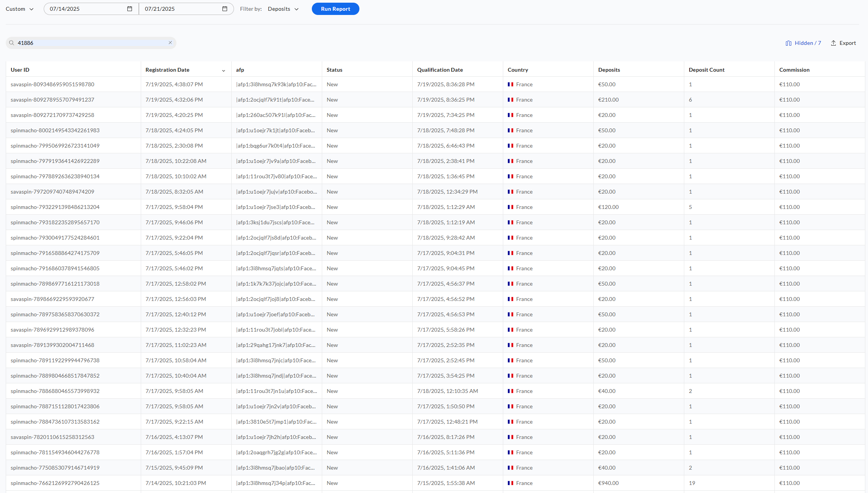Select user savaspin-8092789557079491237
868x493 pixels.
(53, 100)
